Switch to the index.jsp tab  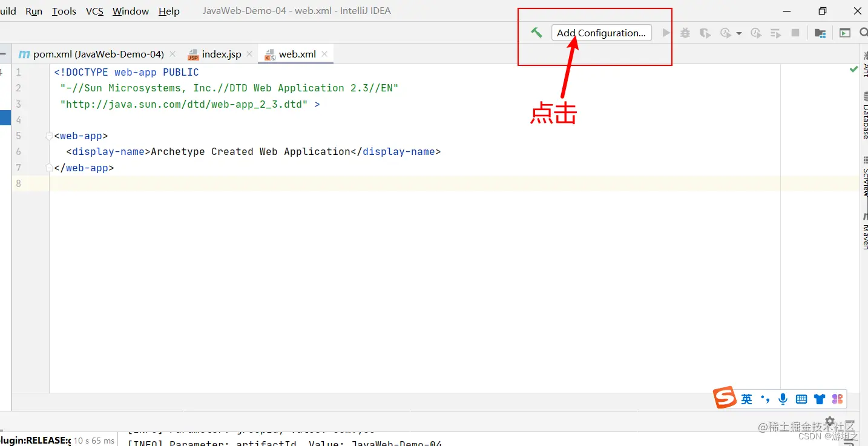(x=222, y=54)
